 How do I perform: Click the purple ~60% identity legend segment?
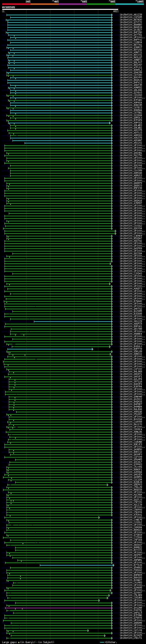73,4
